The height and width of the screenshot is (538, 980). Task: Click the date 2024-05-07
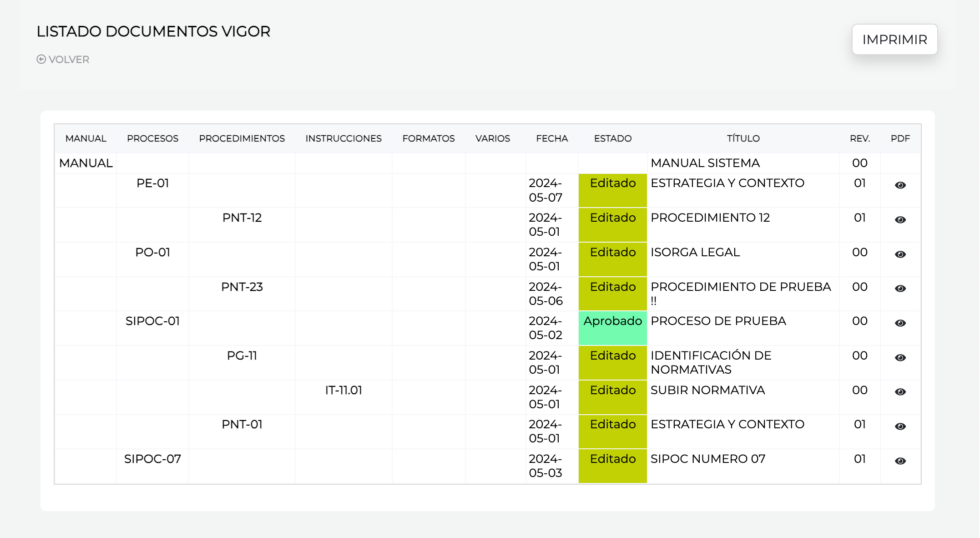click(546, 190)
